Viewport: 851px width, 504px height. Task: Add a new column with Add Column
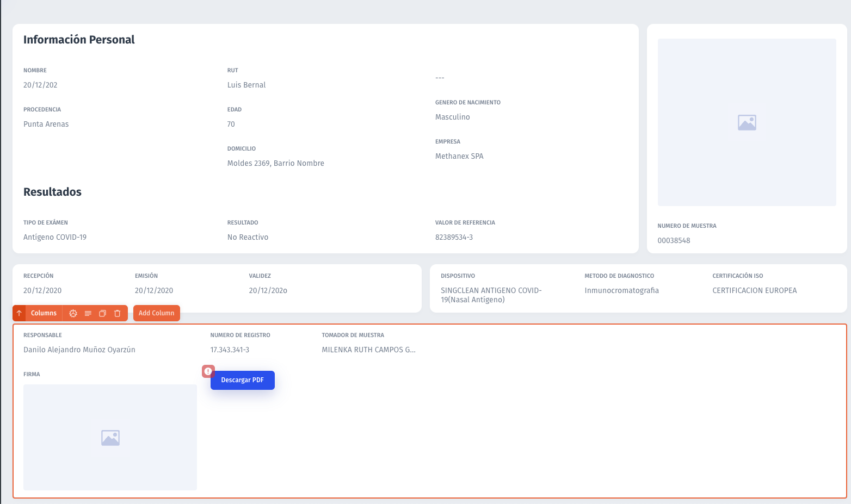pyautogui.click(x=157, y=313)
